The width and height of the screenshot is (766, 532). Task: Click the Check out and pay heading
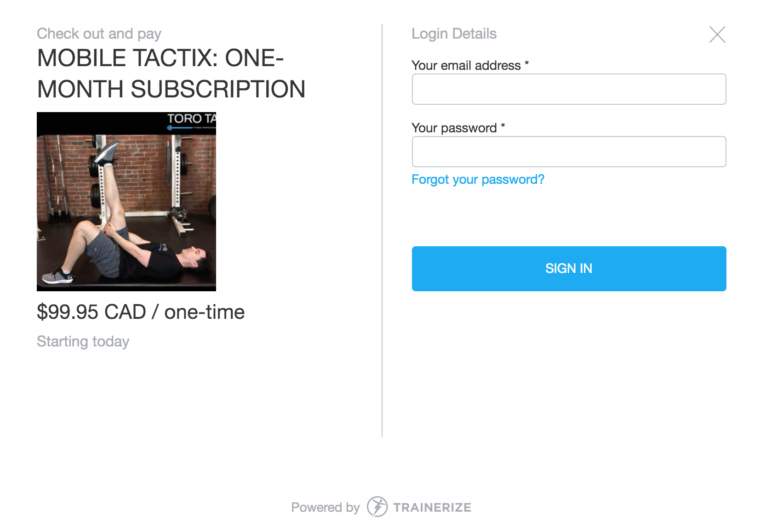pyautogui.click(x=99, y=34)
